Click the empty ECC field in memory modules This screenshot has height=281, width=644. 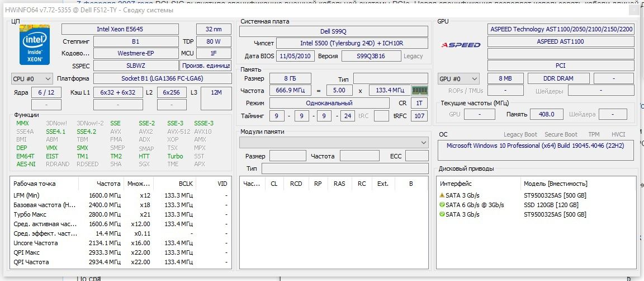(x=417, y=156)
